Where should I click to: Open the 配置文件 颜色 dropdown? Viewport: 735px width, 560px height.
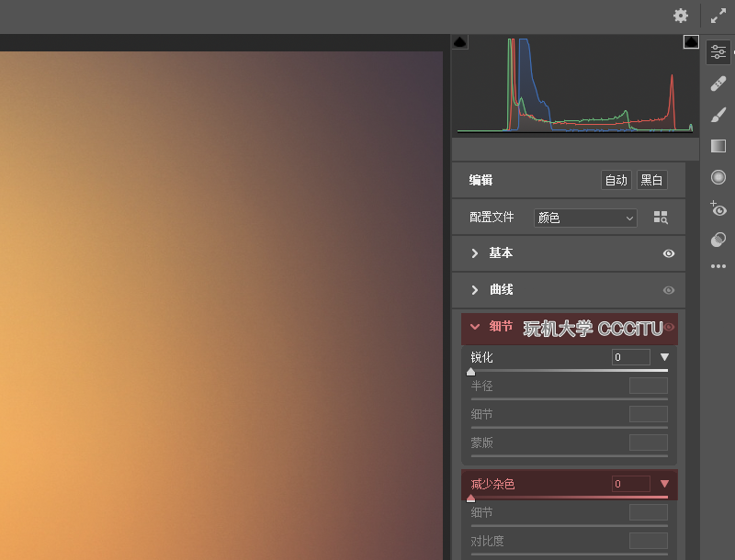(585, 218)
